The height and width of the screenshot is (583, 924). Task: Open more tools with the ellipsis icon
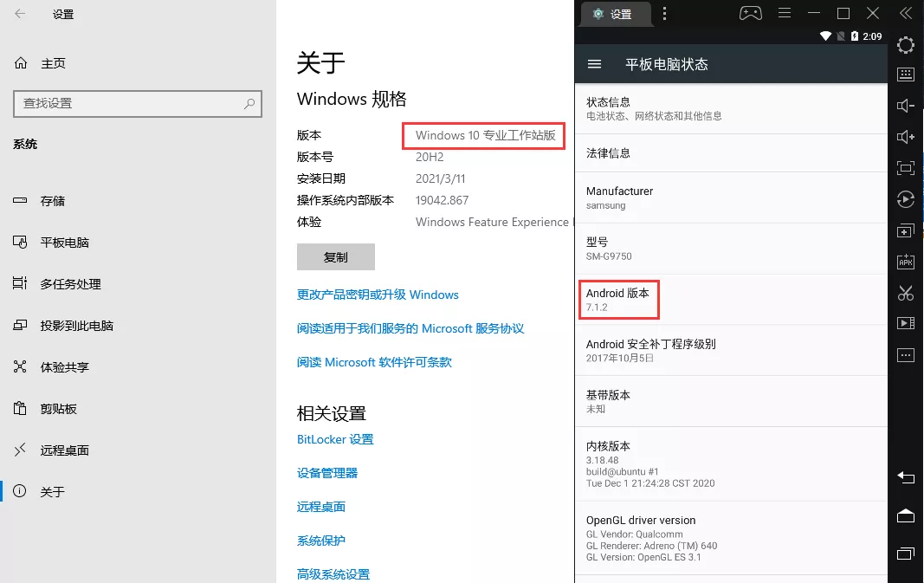[x=906, y=354]
